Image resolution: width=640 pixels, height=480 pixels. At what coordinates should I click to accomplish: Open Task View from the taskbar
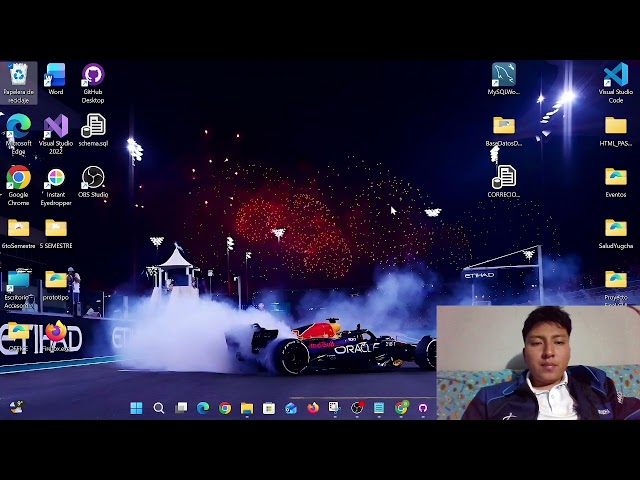tap(181, 408)
